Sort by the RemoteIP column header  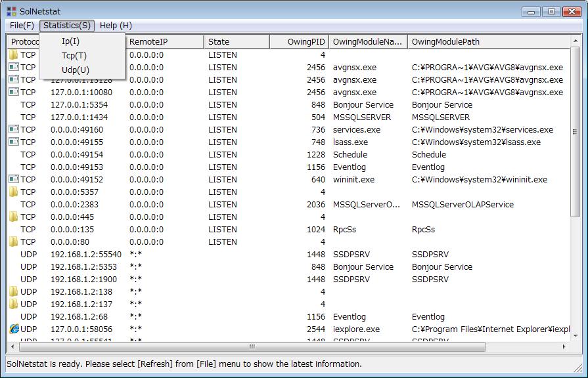165,41
